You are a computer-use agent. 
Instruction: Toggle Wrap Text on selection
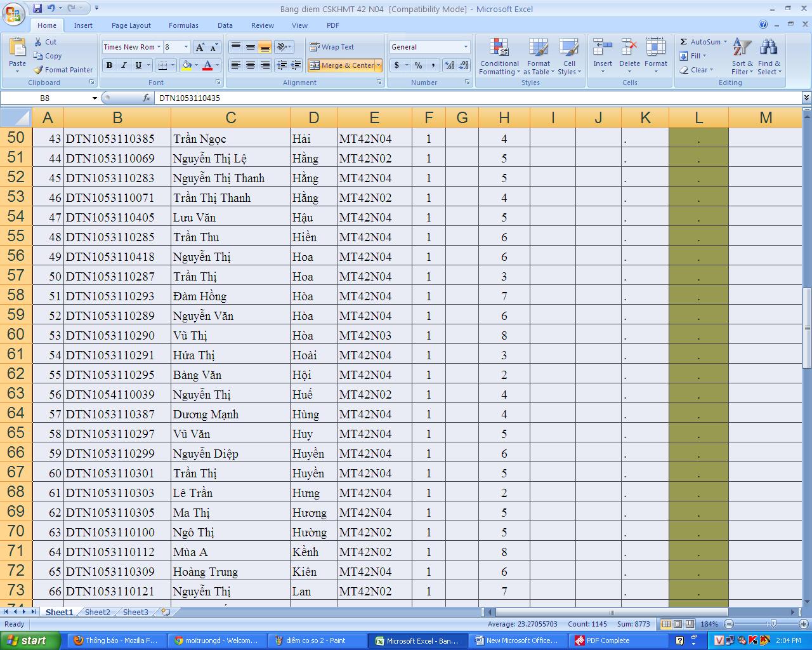[x=332, y=47]
